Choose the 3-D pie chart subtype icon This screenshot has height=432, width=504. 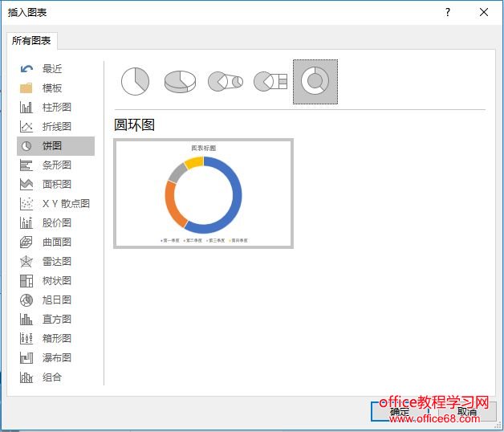click(180, 81)
